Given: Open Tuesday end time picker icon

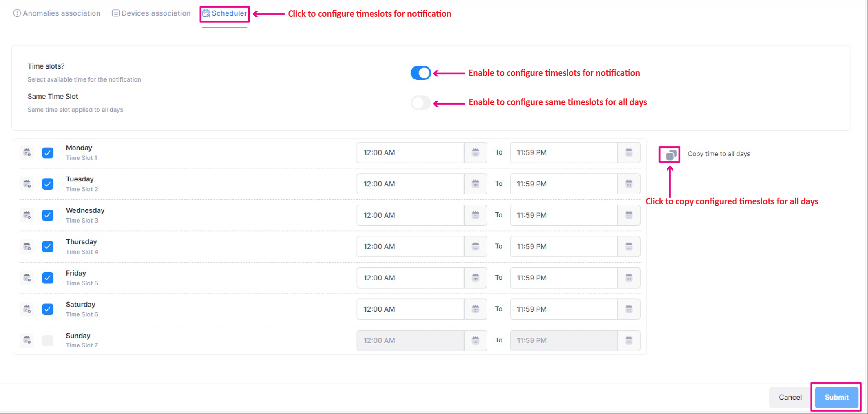Looking at the screenshot, I should pyautogui.click(x=629, y=184).
